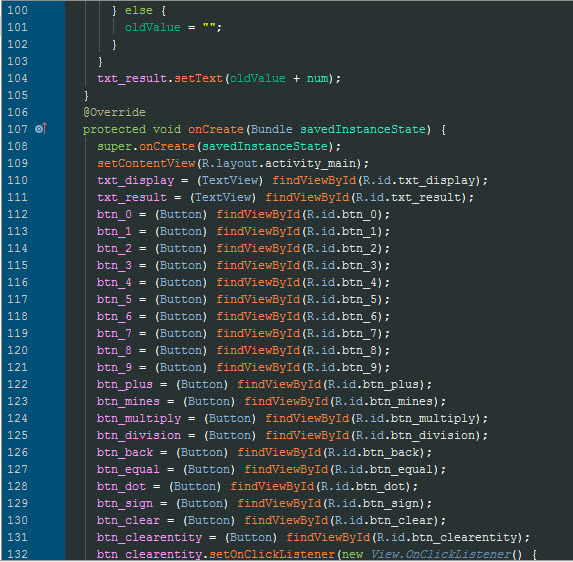This screenshot has height=562, width=573.
Task: Click the btn_multiply variable
Action: click(139, 418)
